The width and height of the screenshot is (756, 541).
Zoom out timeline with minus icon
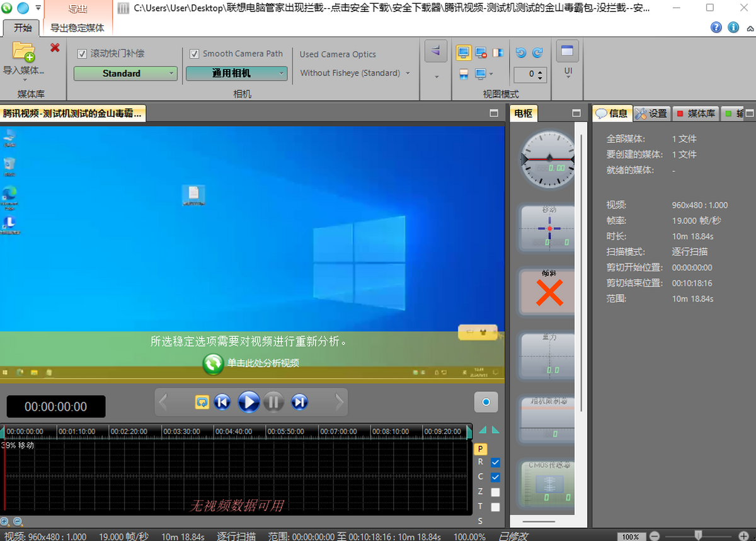18,521
